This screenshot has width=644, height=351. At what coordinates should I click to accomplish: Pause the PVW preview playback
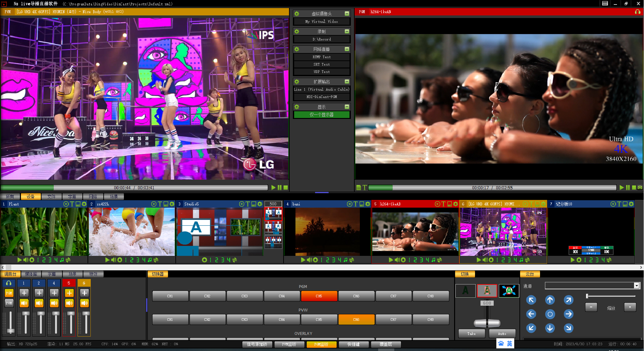click(x=279, y=187)
